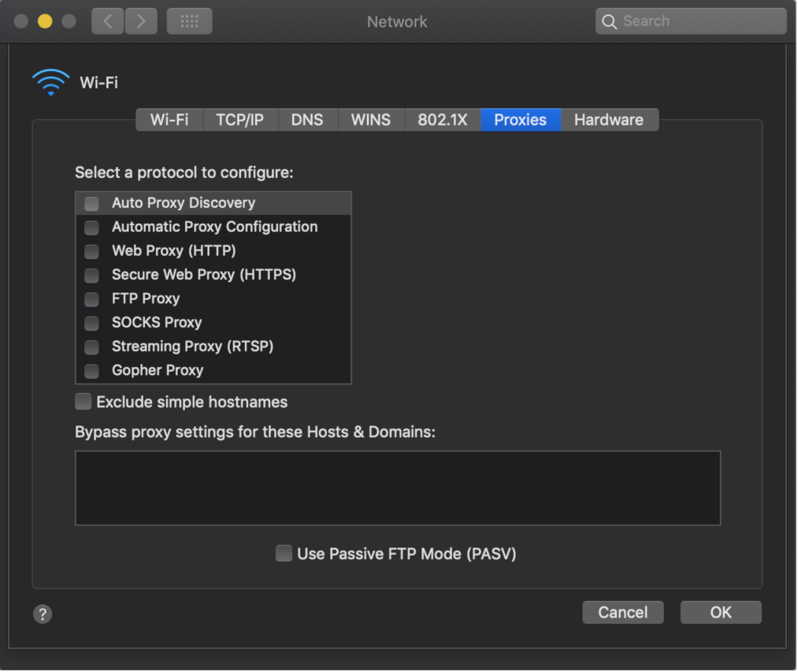Click the Cancel button
This screenshot has width=798, height=672.
pos(623,612)
